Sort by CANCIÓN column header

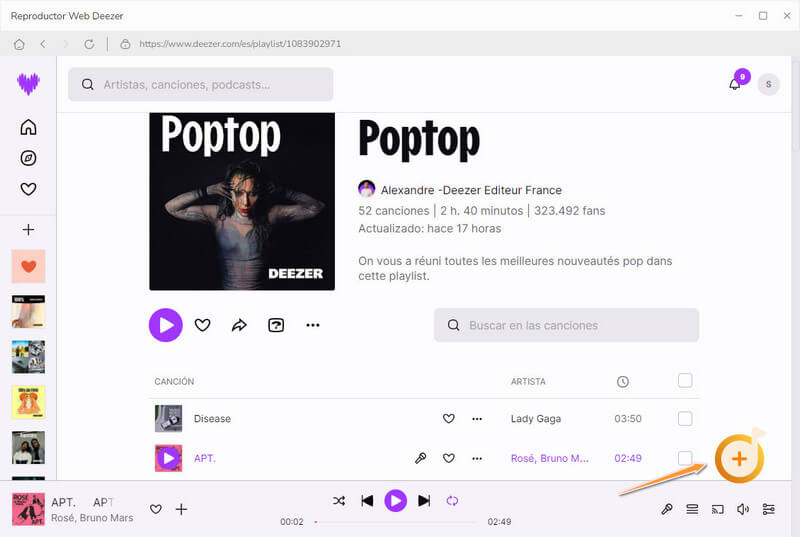pos(174,381)
